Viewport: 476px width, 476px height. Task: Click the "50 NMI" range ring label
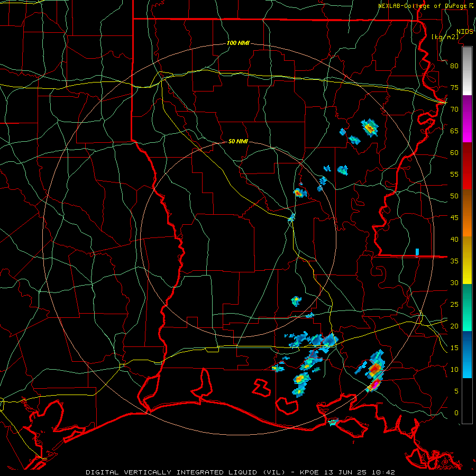239,141
